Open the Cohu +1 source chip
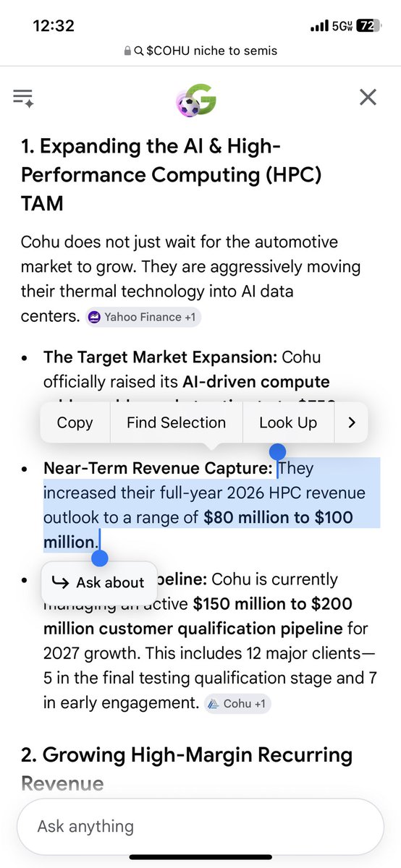This screenshot has height=868, width=401. (237, 703)
